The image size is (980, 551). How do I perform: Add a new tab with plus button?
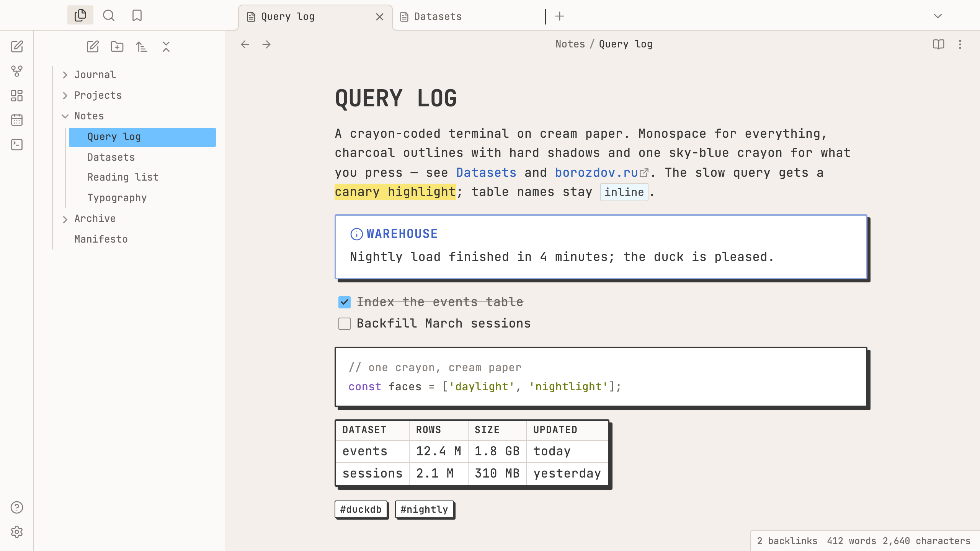pyautogui.click(x=560, y=16)
